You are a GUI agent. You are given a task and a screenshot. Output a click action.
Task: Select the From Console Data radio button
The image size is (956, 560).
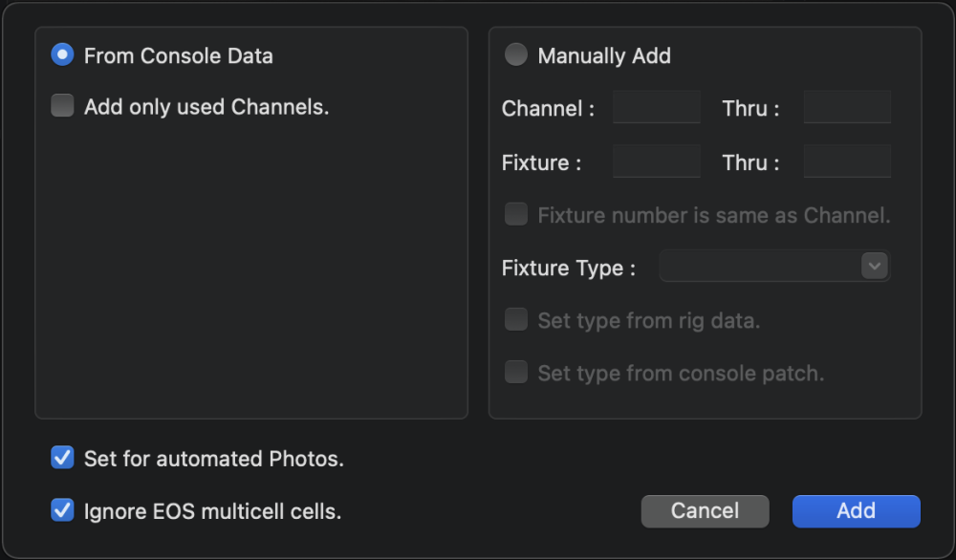tap(60, 54)
